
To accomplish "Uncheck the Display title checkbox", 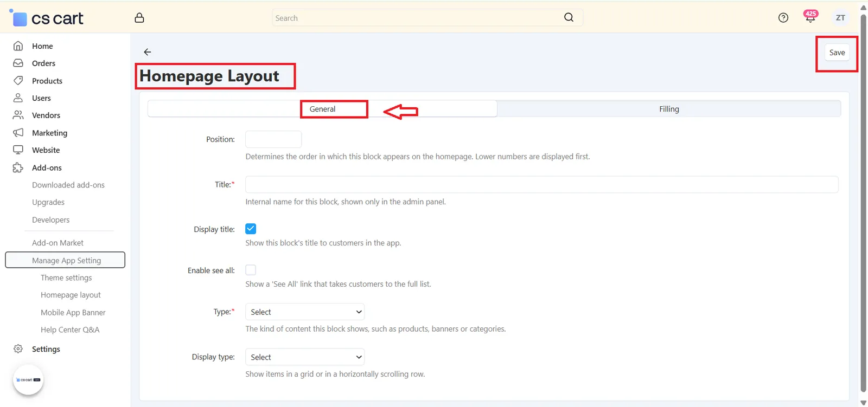I will [251, 229].
